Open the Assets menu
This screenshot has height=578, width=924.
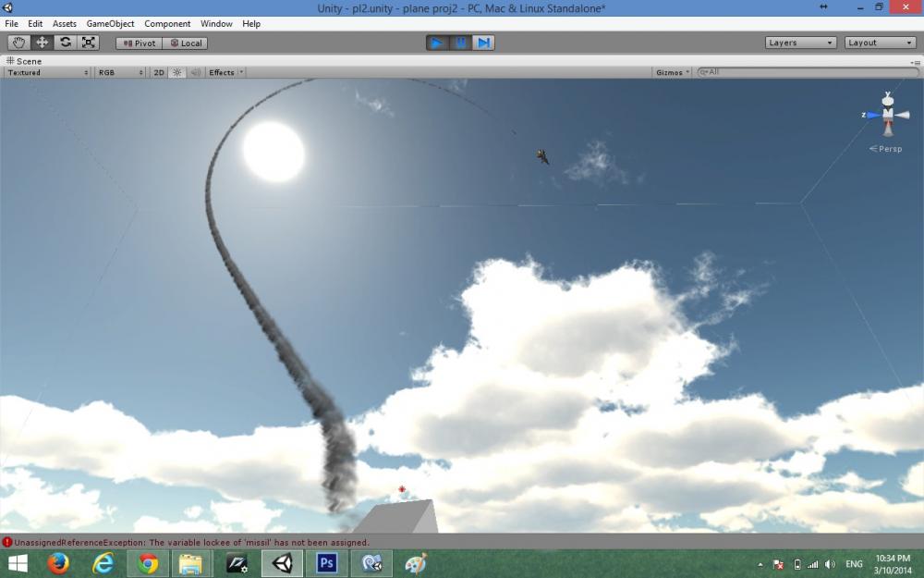65,24
